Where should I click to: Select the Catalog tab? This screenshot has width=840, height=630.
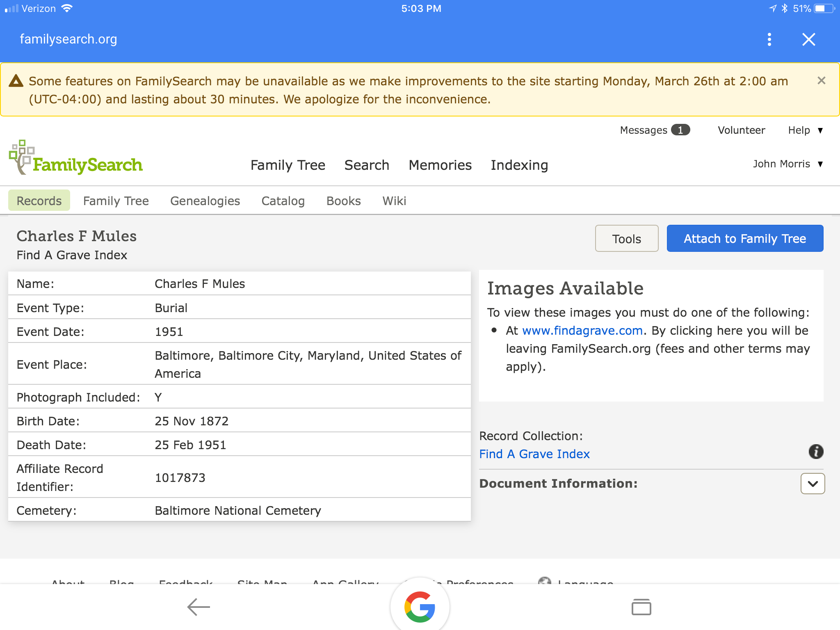tap(283, 201)
